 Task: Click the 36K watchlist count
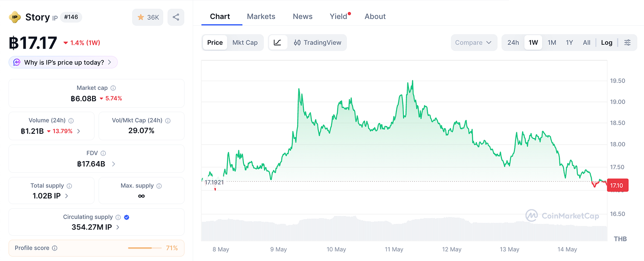pyautogui.click(x=153, y=17)
